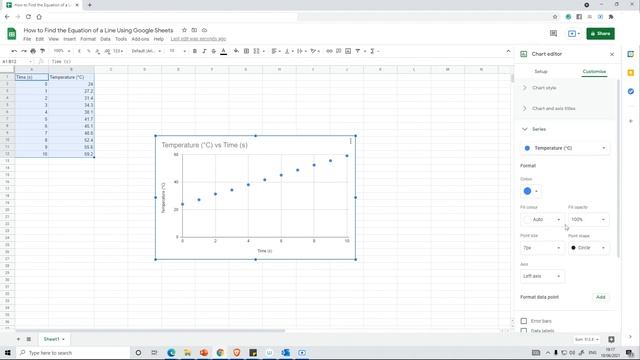Expand Chart and axis titles section
Image resolution: width=640 pixels, height=360 pixels.
pyautogui.click(x=566, y=109)
